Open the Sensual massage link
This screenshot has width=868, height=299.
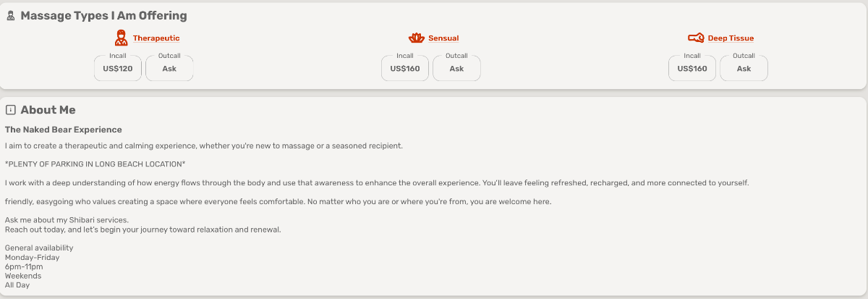(443, 38)
